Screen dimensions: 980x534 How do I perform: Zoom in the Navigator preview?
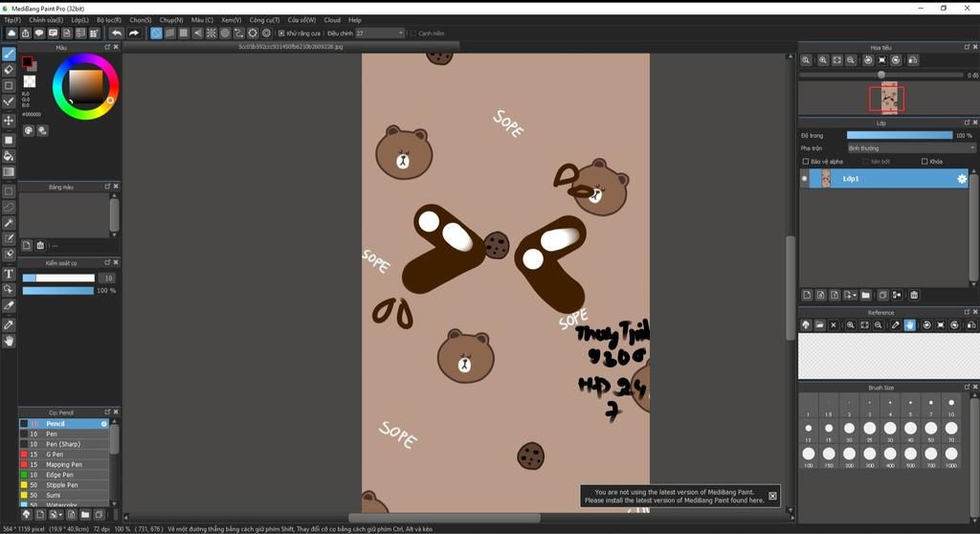(823, 60)
